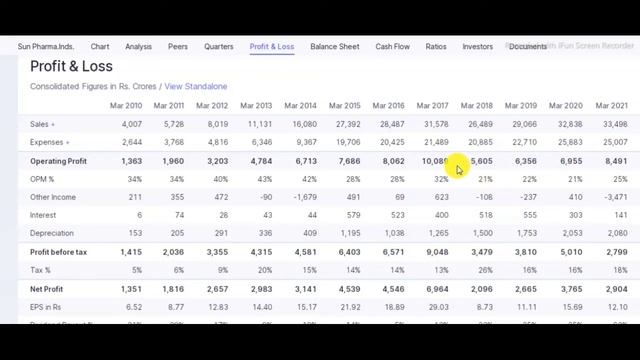Select the Depreciation row label

pos(52,233)
